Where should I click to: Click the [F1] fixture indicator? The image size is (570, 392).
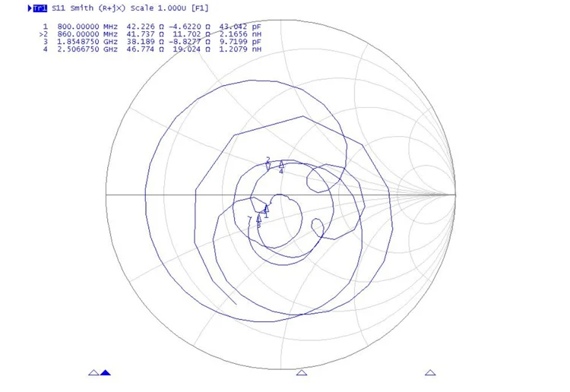point(200,8)
